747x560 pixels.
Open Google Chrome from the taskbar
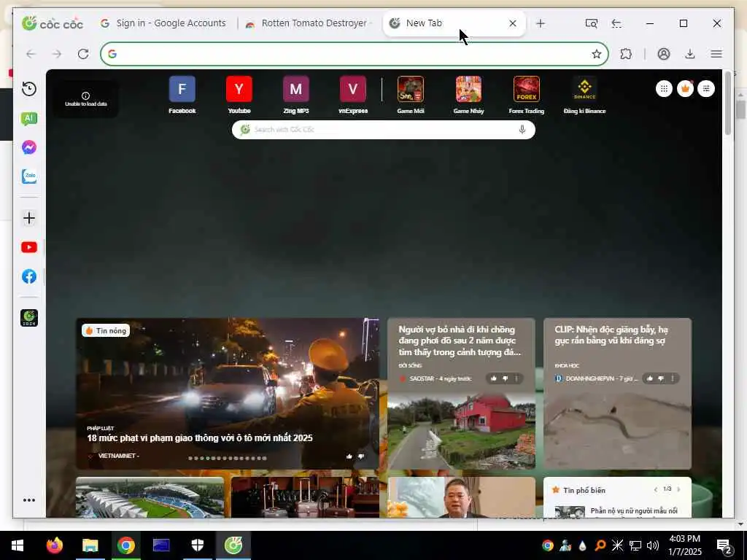(x=125, y=545)
